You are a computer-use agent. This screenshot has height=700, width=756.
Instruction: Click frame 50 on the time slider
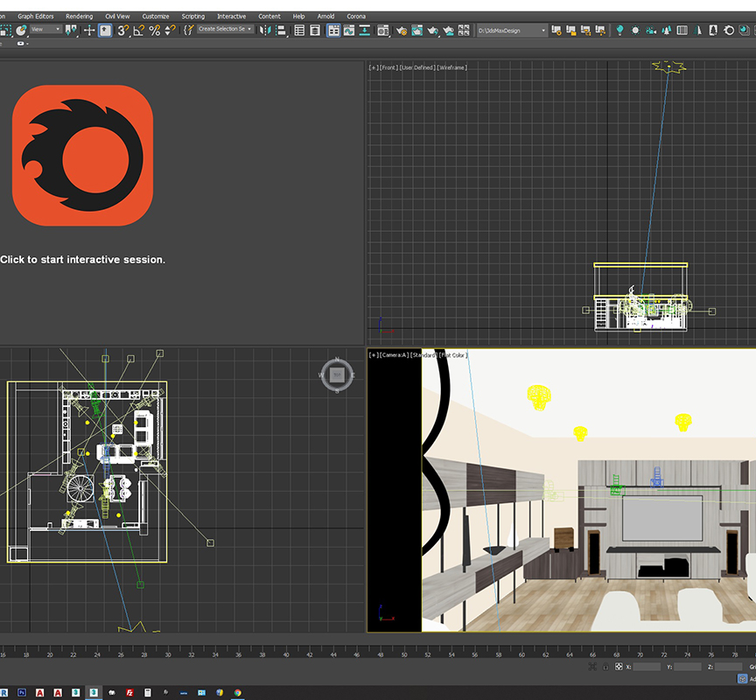403,654
